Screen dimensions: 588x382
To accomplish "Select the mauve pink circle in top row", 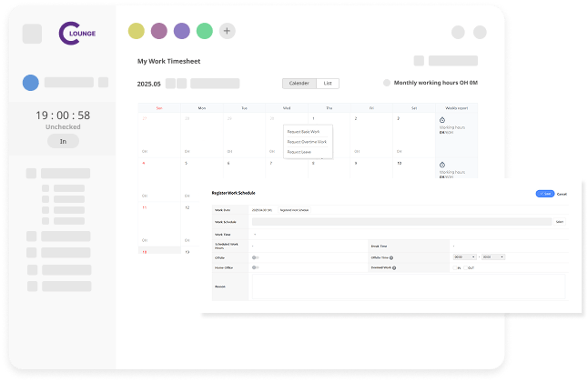I will tap(159, 31).
